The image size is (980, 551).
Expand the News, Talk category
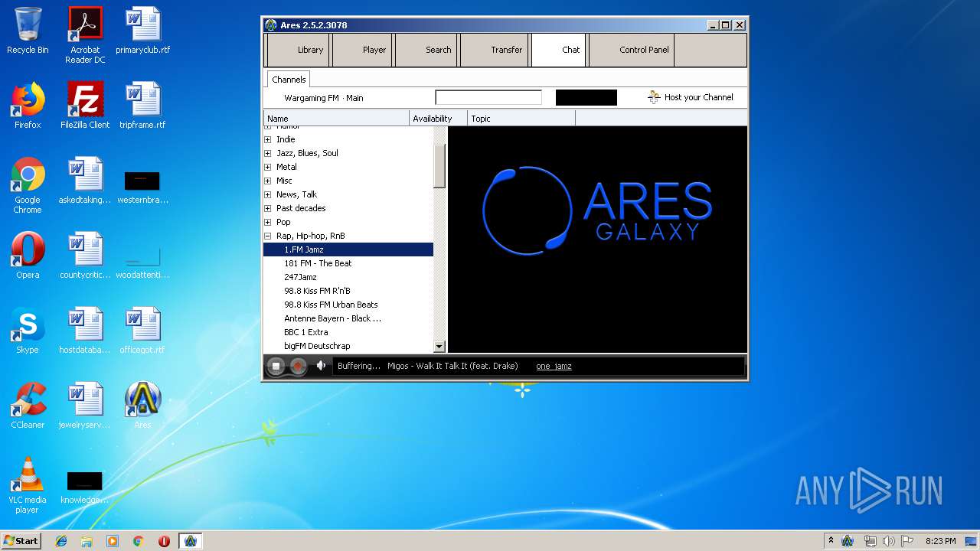point(268,194)
